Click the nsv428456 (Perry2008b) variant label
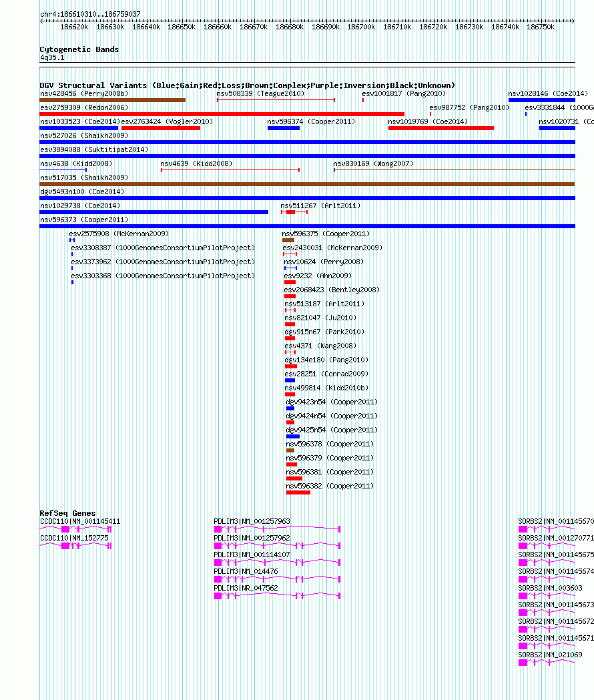594x700 pixels. click(84, 93)
